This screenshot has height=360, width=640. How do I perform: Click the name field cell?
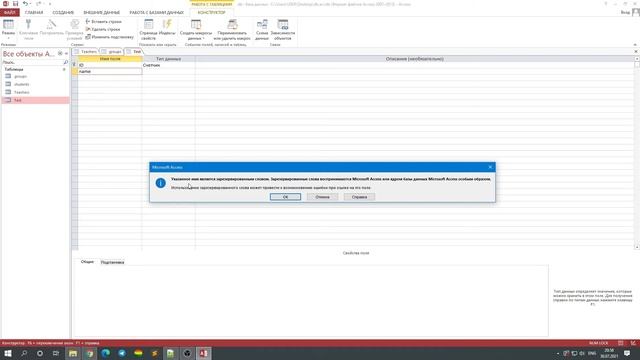(110, 71)
